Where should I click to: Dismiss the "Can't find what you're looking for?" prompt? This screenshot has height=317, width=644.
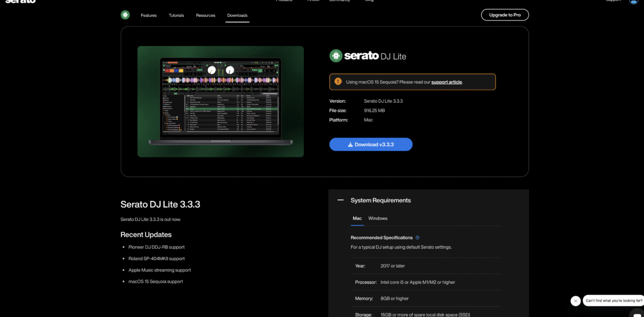pyautogui.click(x=575, y=301)
